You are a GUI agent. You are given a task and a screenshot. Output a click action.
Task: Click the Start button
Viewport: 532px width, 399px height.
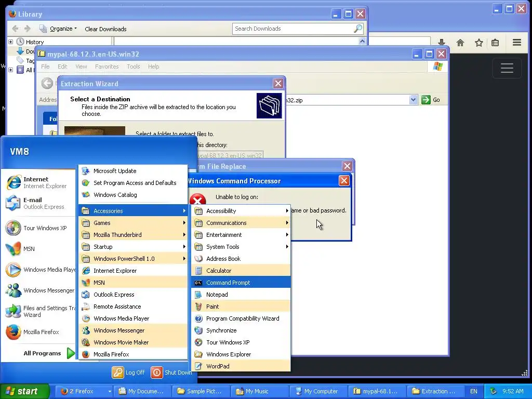pyautogui.click(x=24, y=391)
